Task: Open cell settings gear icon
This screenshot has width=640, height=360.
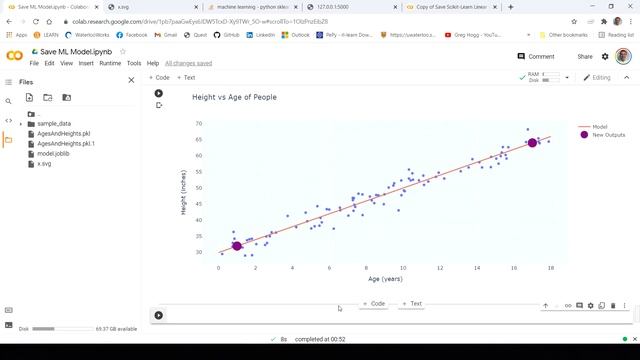Action: pos(591,305)
